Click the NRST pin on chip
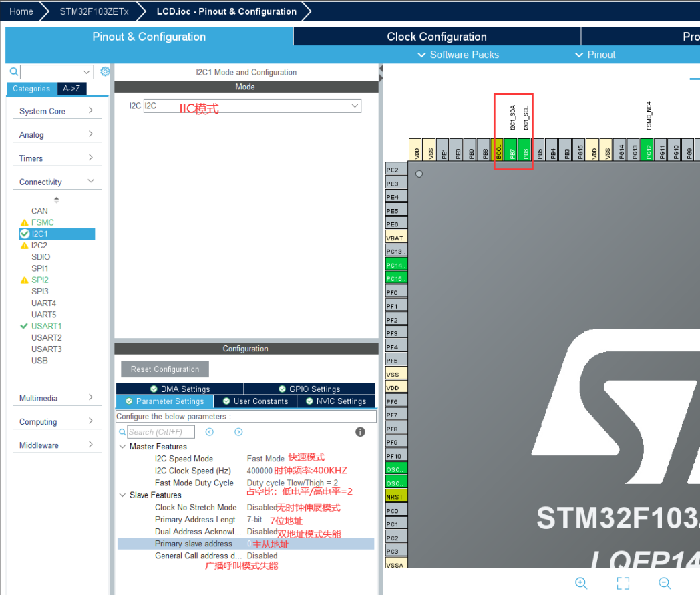The image size is (700, 595). pos(397,496)
